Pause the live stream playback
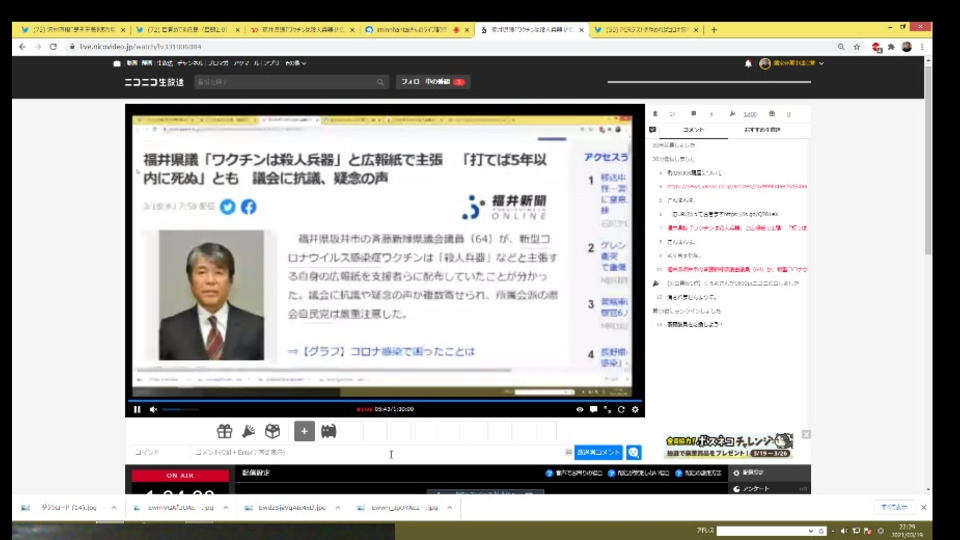The height and width of the screenshot is (540, 960). [137, 409]
